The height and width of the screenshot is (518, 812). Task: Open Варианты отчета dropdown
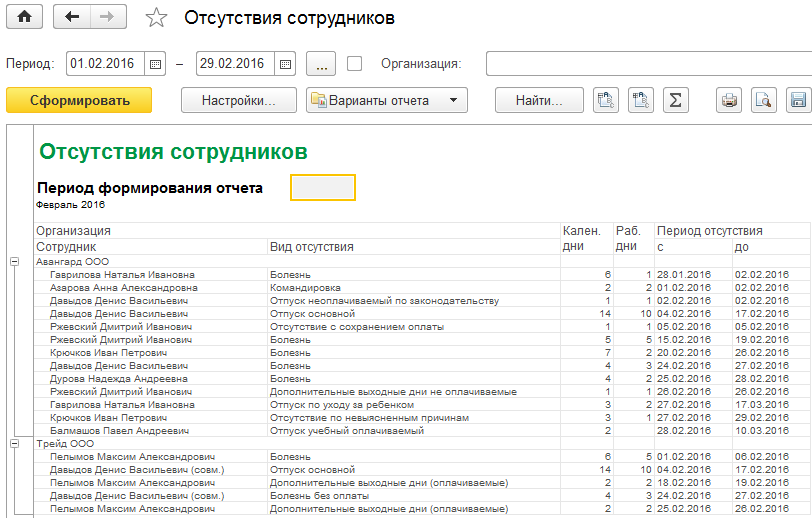click(387, 100)
